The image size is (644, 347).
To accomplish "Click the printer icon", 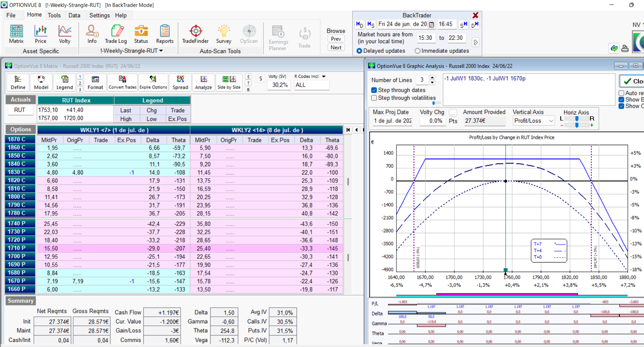I will click(x=625, y=48).
